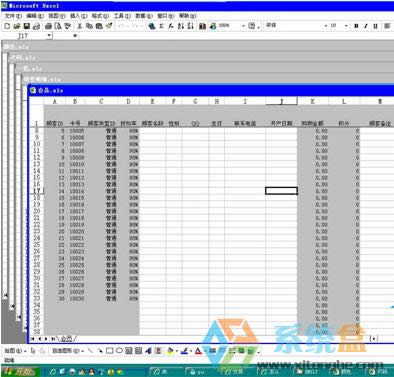This screenshot has height=377, width=394.
Task: Select column J header
Action: click(281, 101)
